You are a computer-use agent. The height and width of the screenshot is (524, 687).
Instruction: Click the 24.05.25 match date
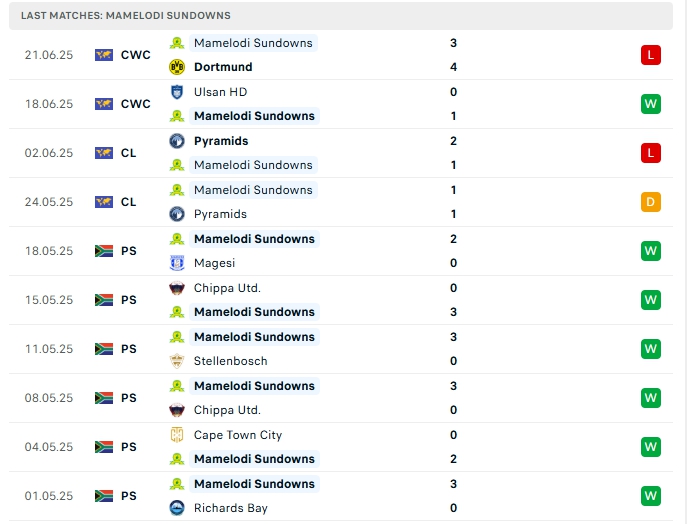click(49, 202)
